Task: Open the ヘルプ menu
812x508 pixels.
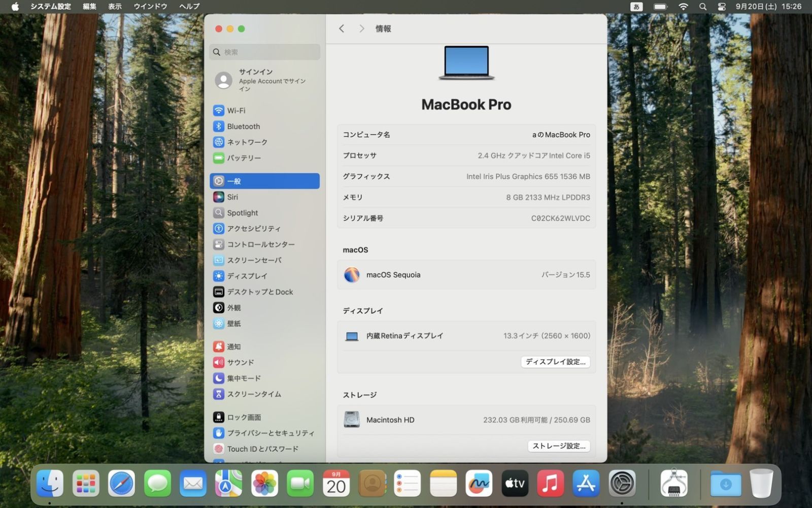Action: (x=188, y=7)
